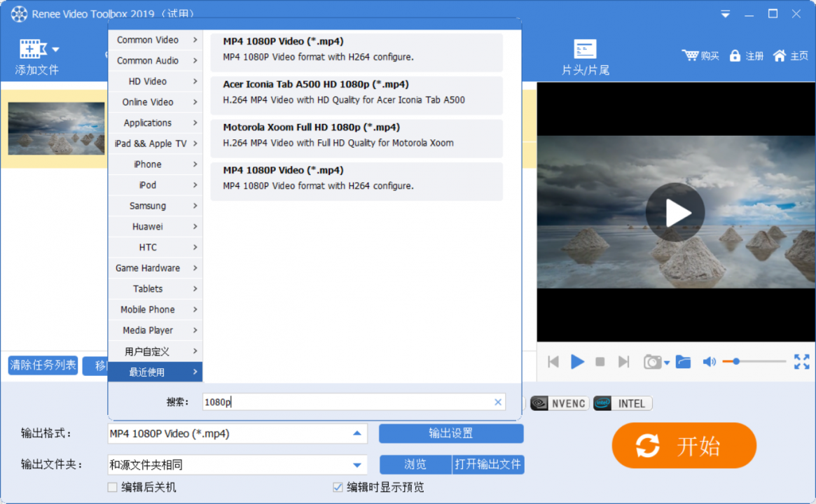The height and width of the screenshot is (504, 816).
Task: Enable 编辑后关机 checkbox
Action: pyautogui.click(x=112, y=487)
